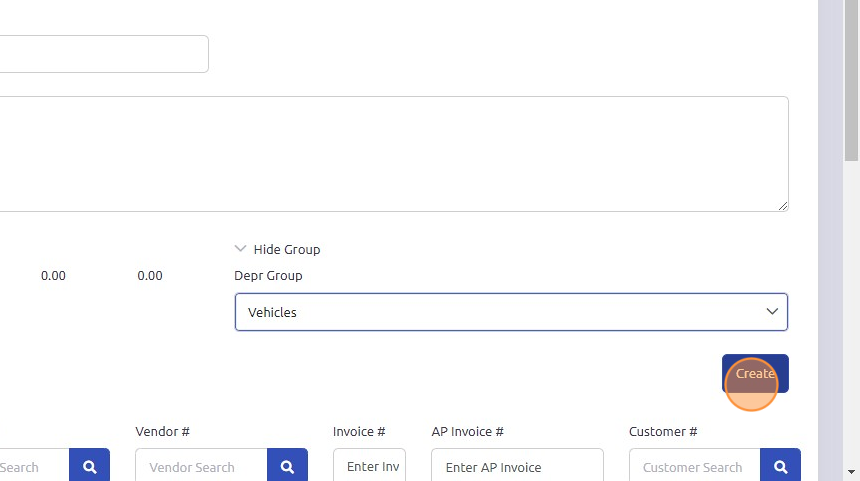Click the Enter AP Invoice field

pos(516,466)
